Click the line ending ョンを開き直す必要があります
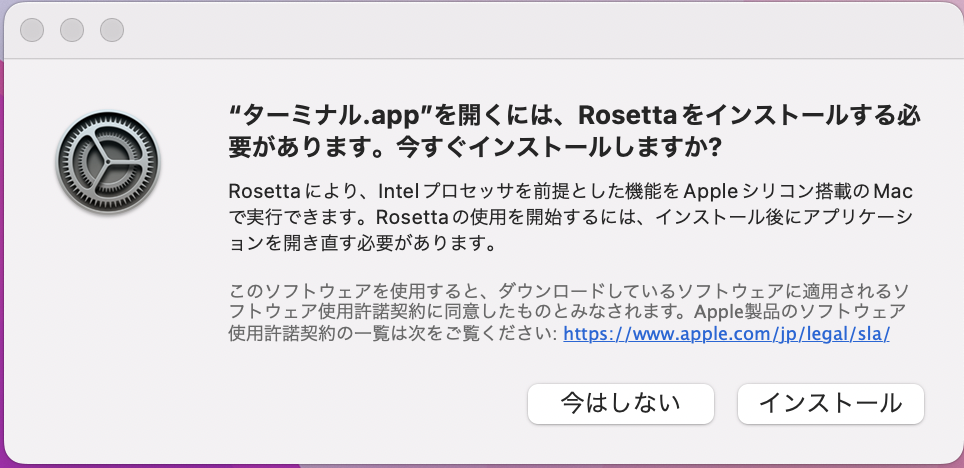The height and width of the screenshot is (468, 964). pyautogui.click(x=362, y=243)
